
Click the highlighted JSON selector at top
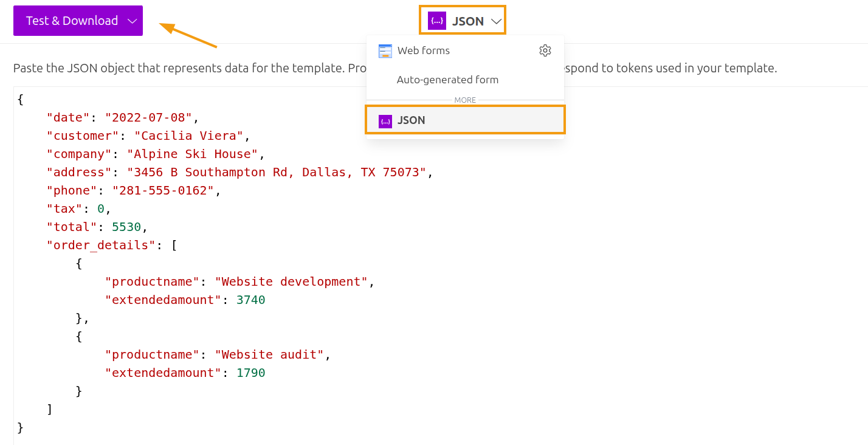(462, 20)
